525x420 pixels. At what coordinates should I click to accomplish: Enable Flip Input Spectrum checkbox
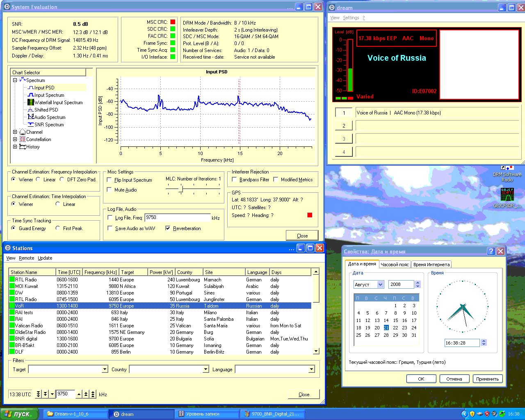[x=110, y=180]
